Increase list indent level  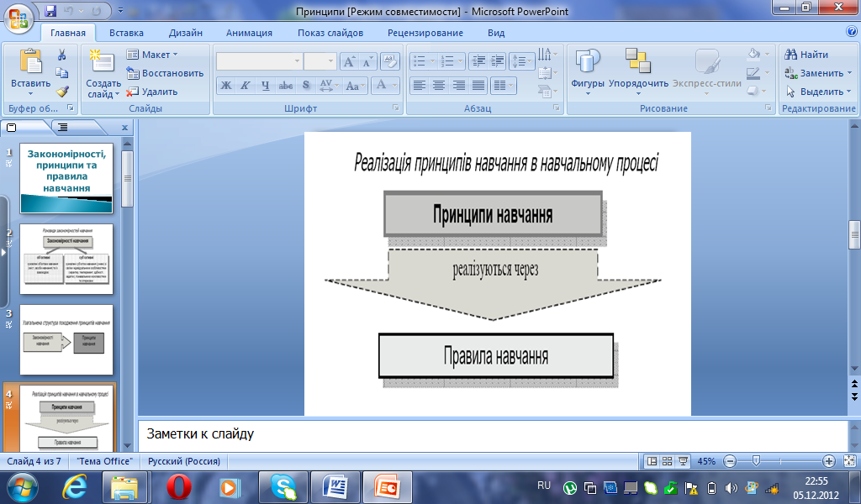point(497,60)
